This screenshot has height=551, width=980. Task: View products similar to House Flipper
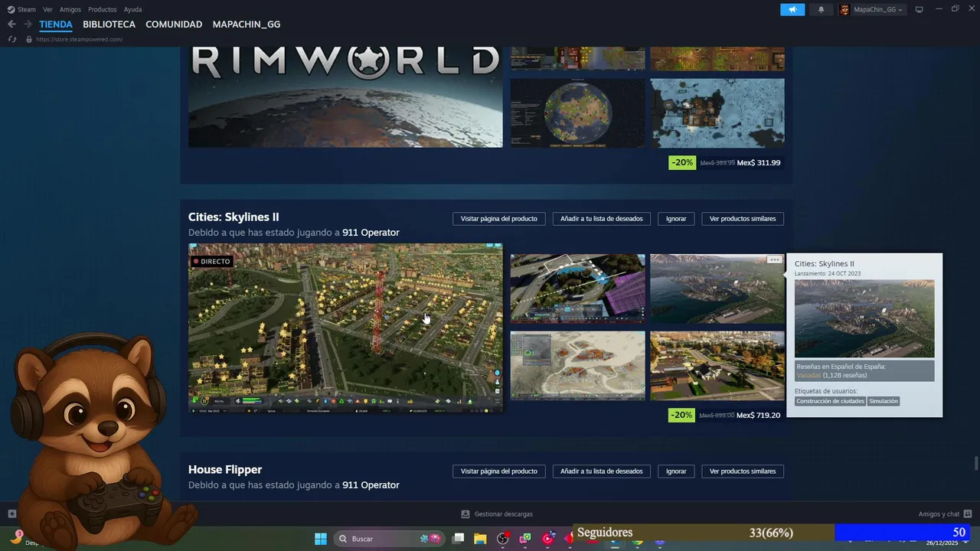pos(743,471)
